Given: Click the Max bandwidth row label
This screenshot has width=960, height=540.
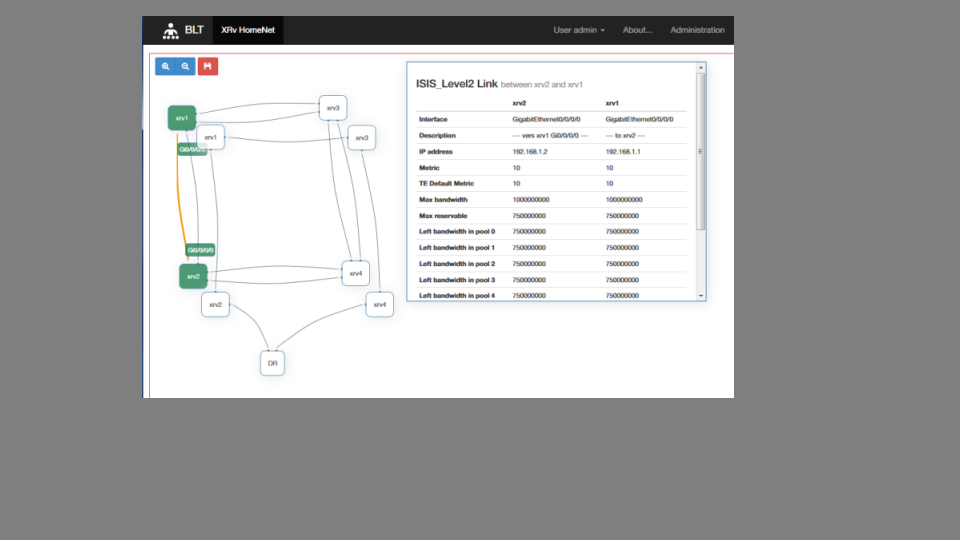Looking at the screenshot, I should 443,200.
